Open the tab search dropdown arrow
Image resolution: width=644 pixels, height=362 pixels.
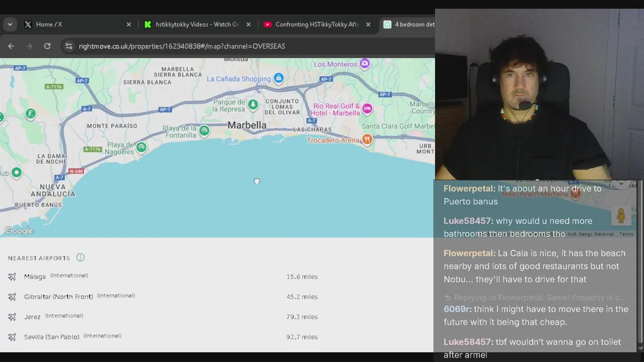pyautogui.click(x=10, y=24)
